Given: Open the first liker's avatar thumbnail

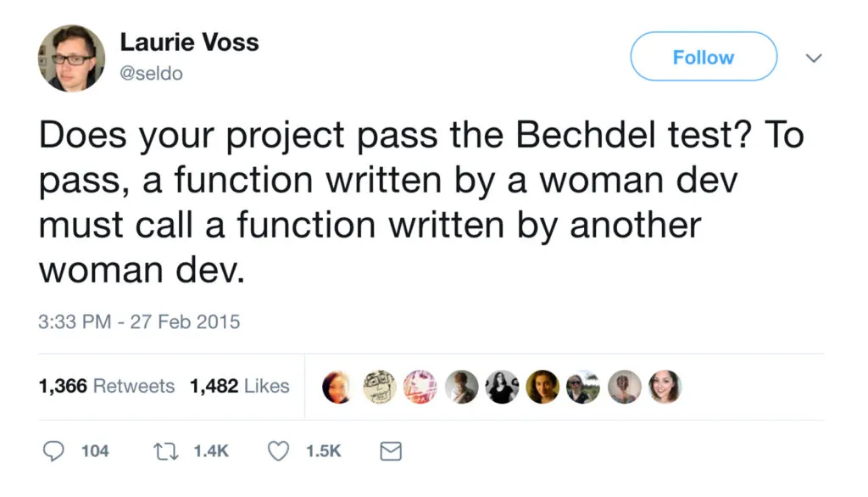Looking at the screenshot, I should click(x=337, y=386).
